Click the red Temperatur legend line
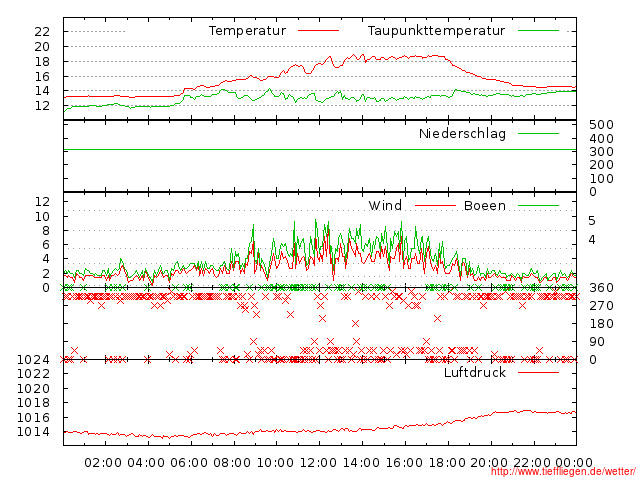640x480 pixels. coord(318,31)
